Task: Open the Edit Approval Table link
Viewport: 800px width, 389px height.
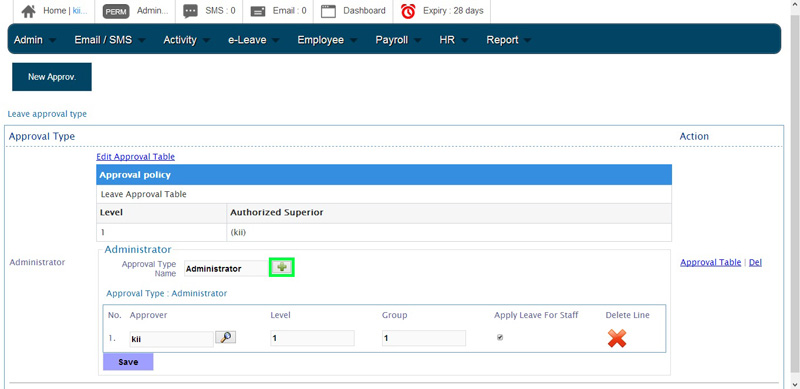Action: (135, 157)
